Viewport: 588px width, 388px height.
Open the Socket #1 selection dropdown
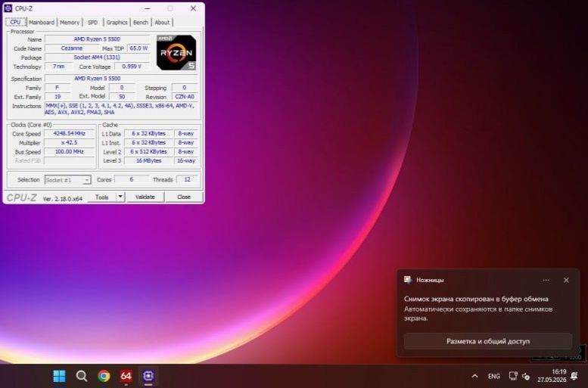coord(68,180)
